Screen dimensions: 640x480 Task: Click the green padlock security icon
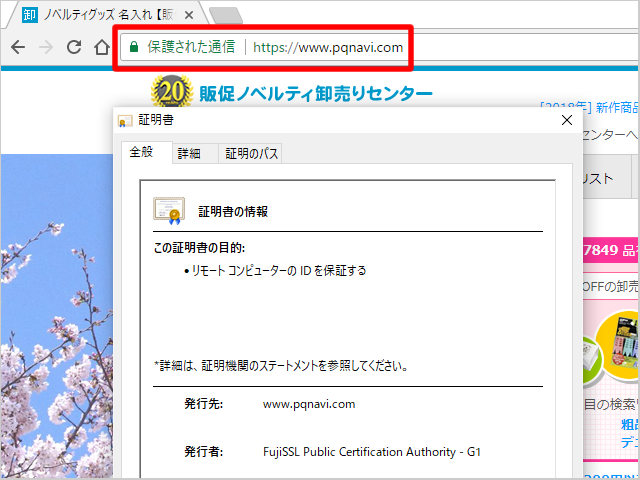(132, 47)
